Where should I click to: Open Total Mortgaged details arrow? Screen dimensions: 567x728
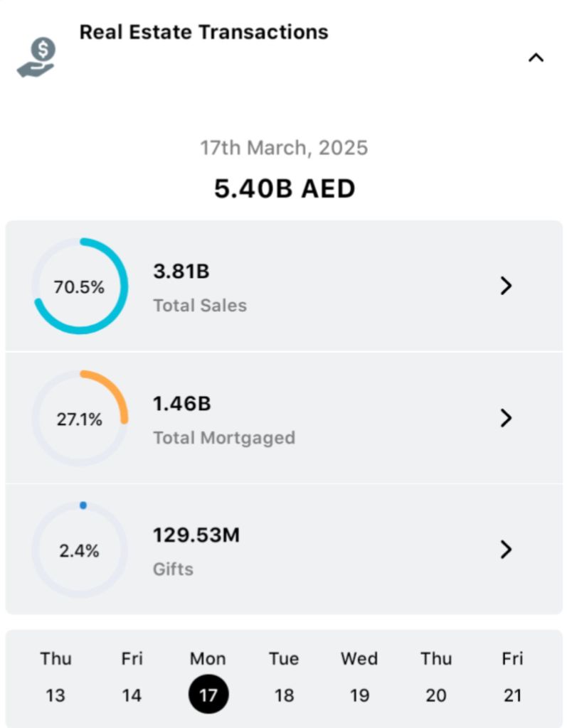(x=506, y=418)
